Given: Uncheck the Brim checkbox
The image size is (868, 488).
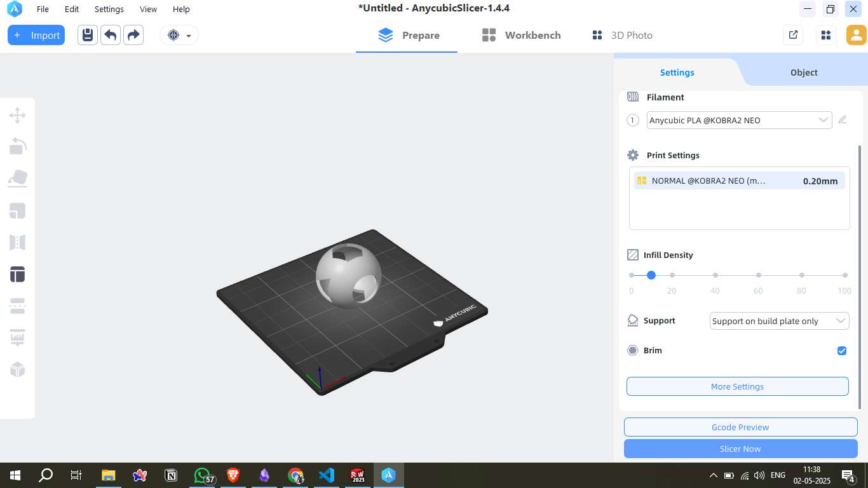Looking at the screenshot, I should click(x=842, y=351).
